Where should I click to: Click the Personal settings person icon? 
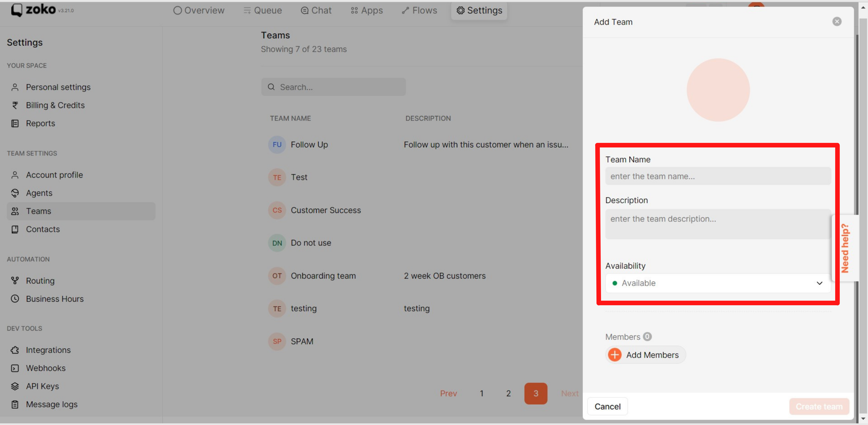(x=15, y=87)
